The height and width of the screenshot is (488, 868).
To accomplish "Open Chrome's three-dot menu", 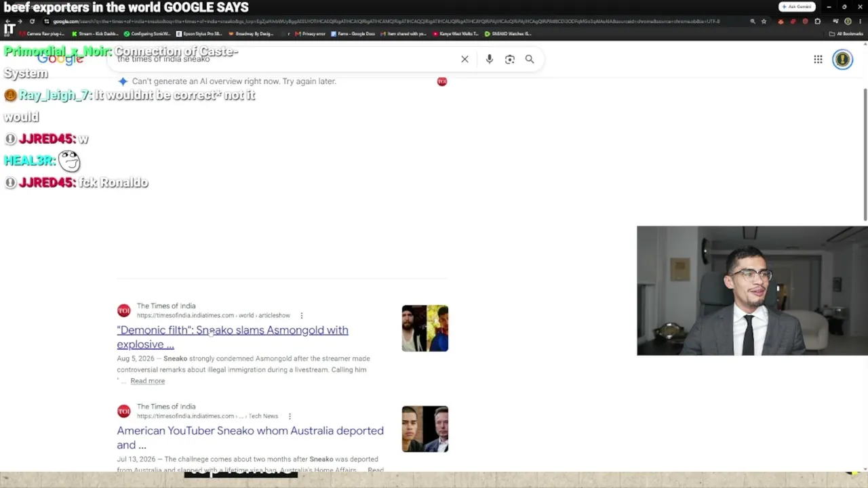I will (x=859, y=22).
